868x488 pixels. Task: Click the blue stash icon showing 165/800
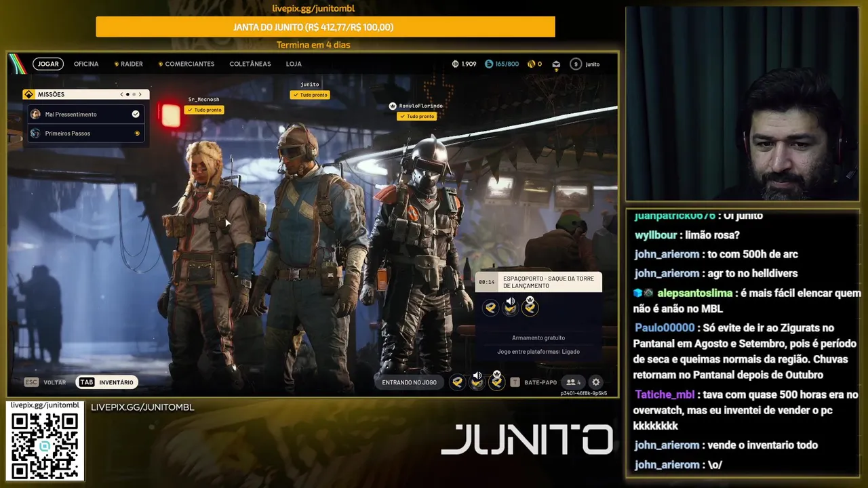tap(489, 64)
